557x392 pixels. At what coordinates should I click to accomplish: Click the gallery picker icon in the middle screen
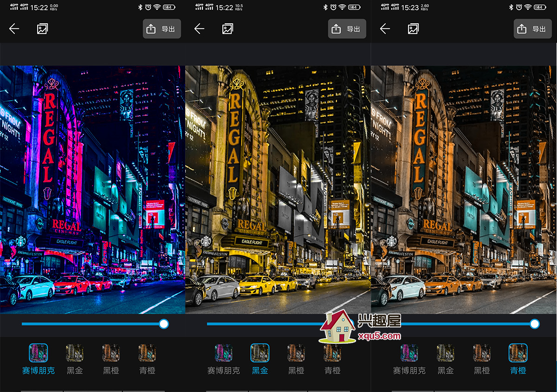227,29
